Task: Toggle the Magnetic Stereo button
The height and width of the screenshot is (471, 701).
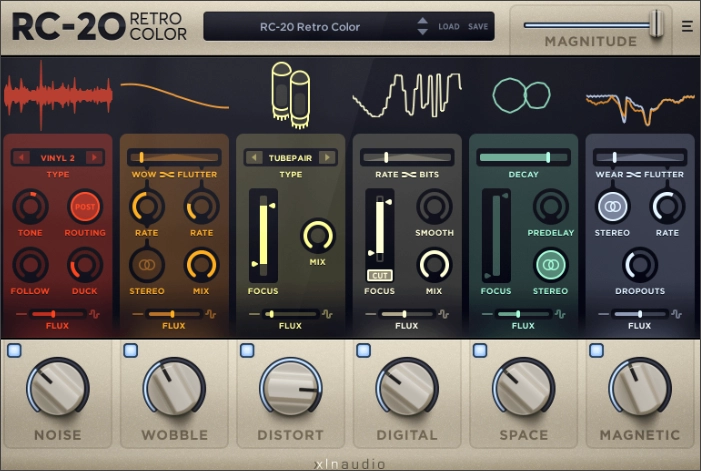Action: 612,206
